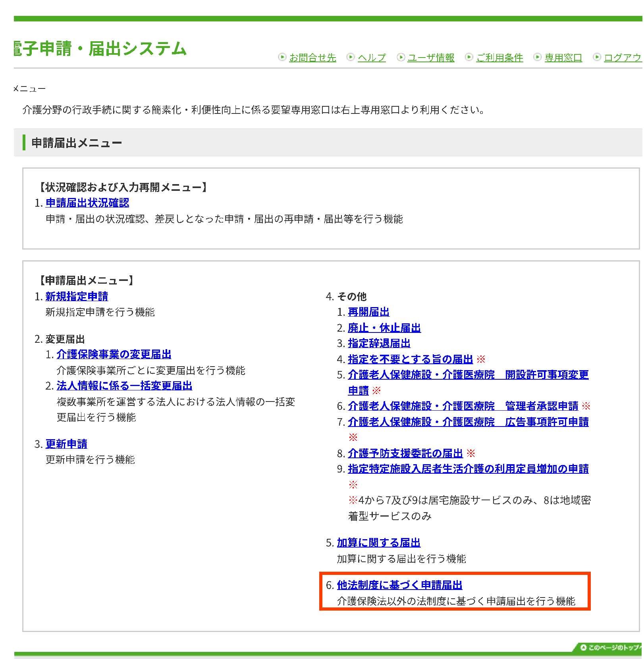This screenshot has width=644, height=659.
Task: Click the arrow icon beside お問合せ先
Action: coord(282,57)
